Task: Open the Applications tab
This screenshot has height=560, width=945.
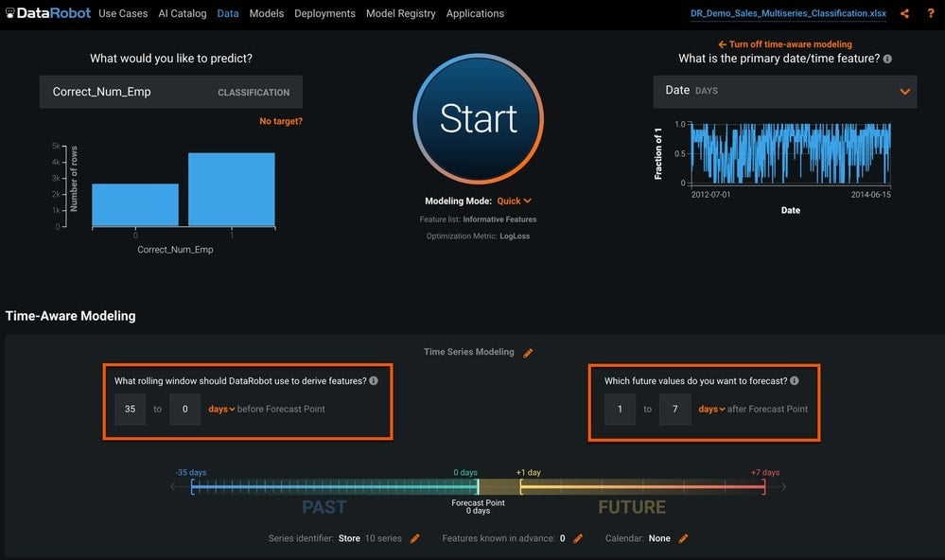Action: [x=475, y=13]
